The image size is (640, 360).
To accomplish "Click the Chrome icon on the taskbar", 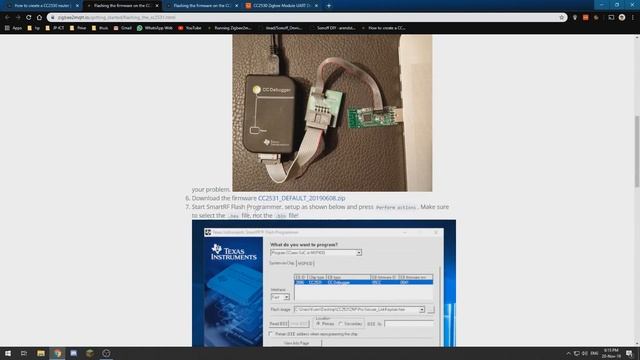I will click(58, 353).
